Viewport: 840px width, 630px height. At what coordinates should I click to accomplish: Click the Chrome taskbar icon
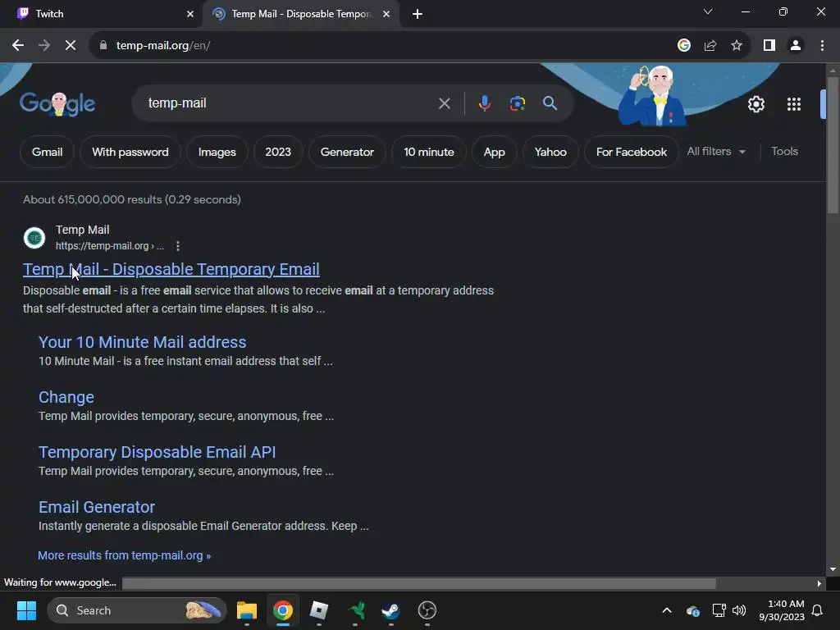pos(283,610)
